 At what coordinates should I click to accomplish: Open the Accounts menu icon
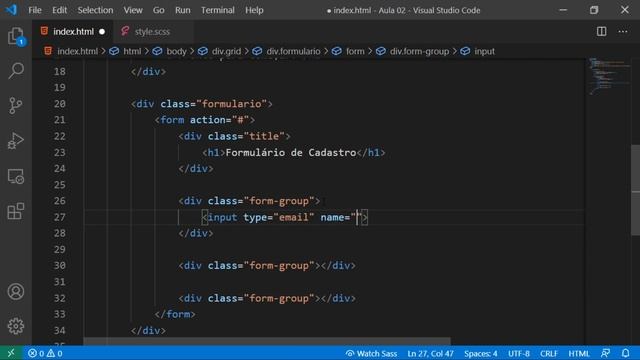pos(16,292)
